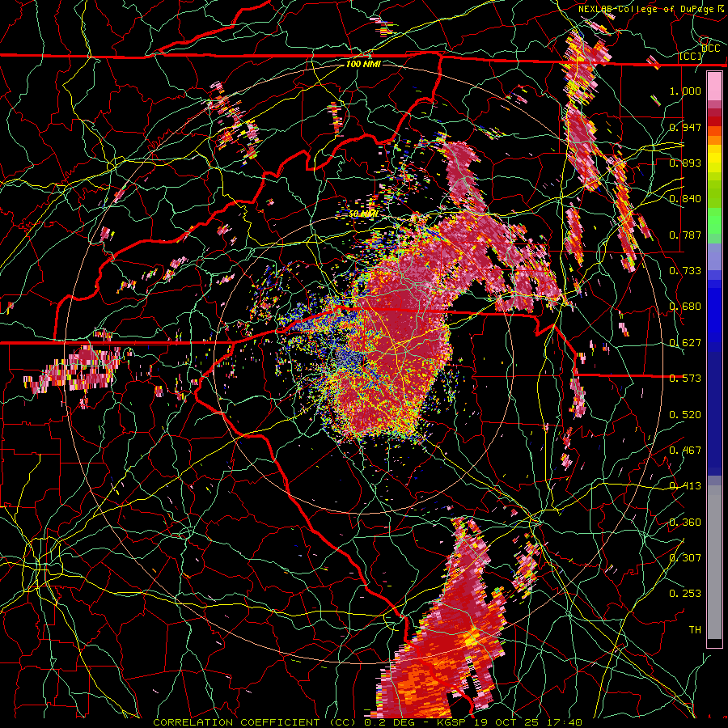Click the 0.627 scale value
The height and width of the screenshot is (728, 728).
(685, 343)
